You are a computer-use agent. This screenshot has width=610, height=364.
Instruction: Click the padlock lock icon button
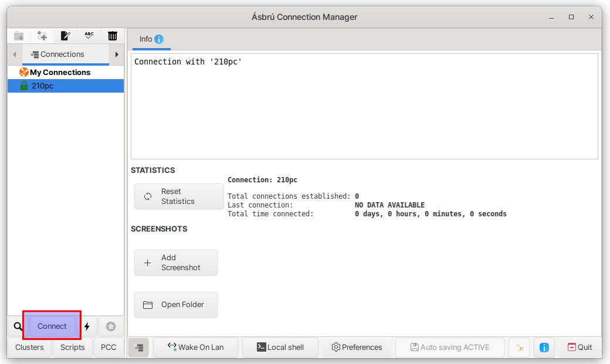pos(519,347)
